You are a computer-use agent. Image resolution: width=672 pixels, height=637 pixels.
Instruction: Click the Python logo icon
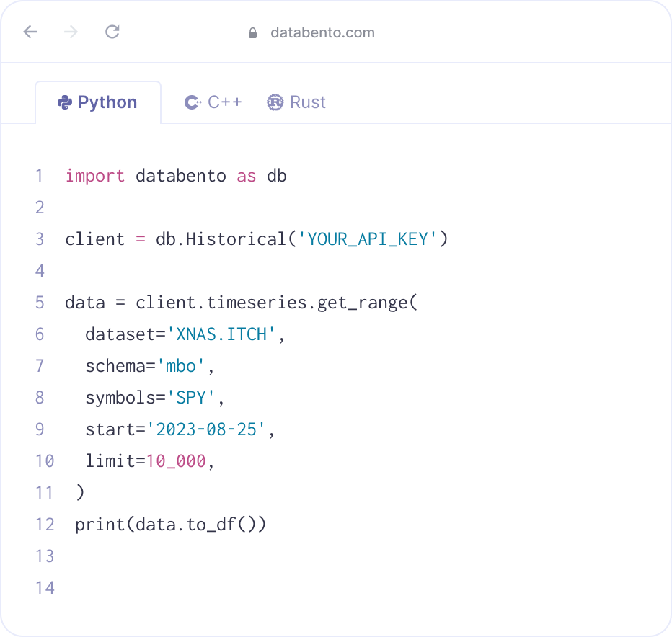coord(65,102)
